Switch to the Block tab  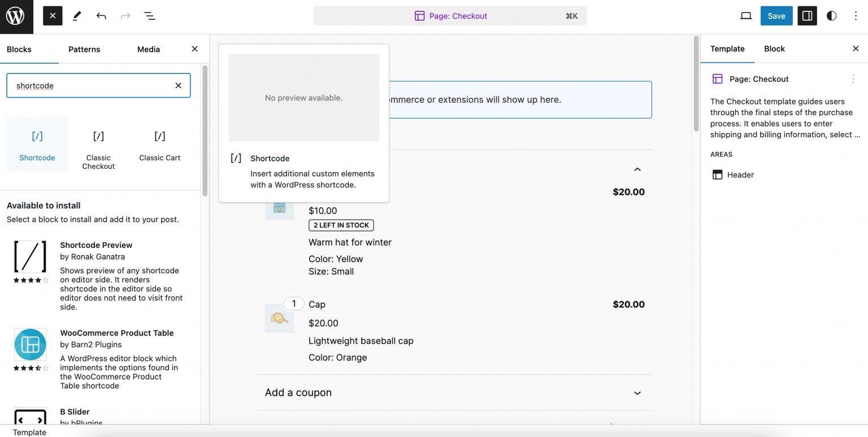[774, 49]
